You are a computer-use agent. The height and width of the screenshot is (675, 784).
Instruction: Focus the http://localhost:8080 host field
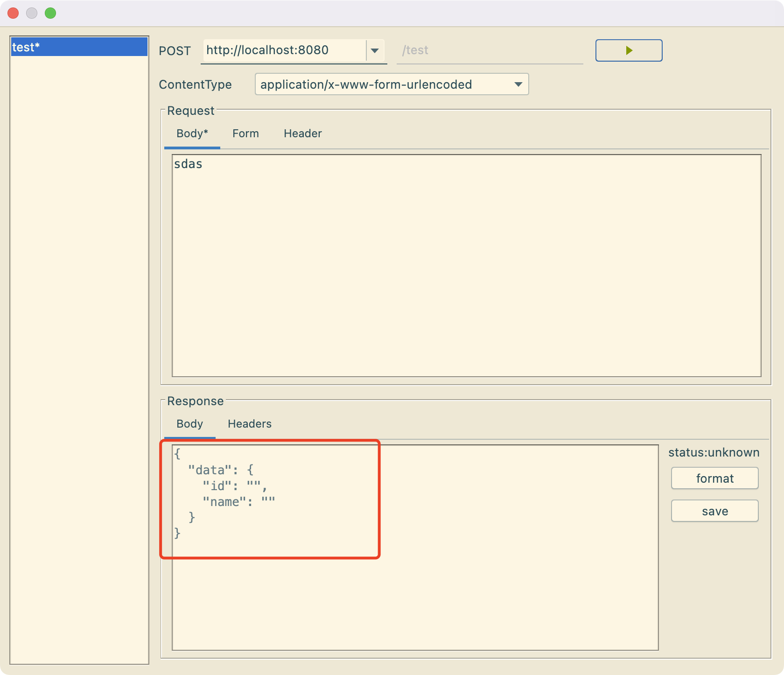point(284,50)
